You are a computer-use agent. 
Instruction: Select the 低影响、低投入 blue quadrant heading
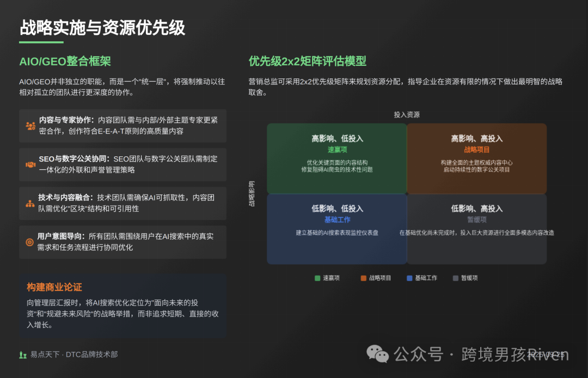click(337, 209)
